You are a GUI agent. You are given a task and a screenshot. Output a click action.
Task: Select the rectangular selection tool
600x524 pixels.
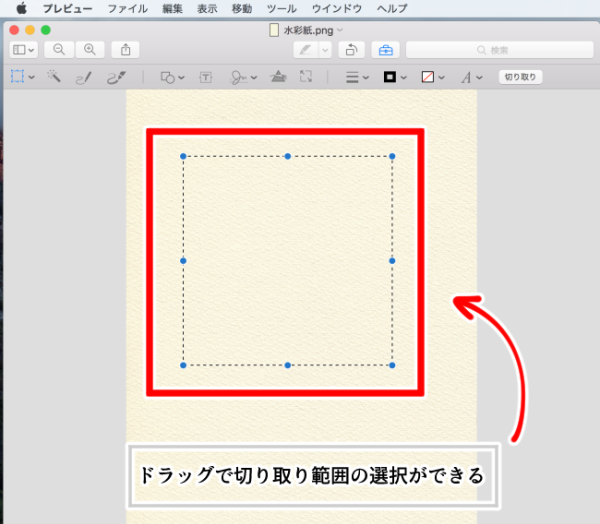pyautogui.click(x=17, y=77)
